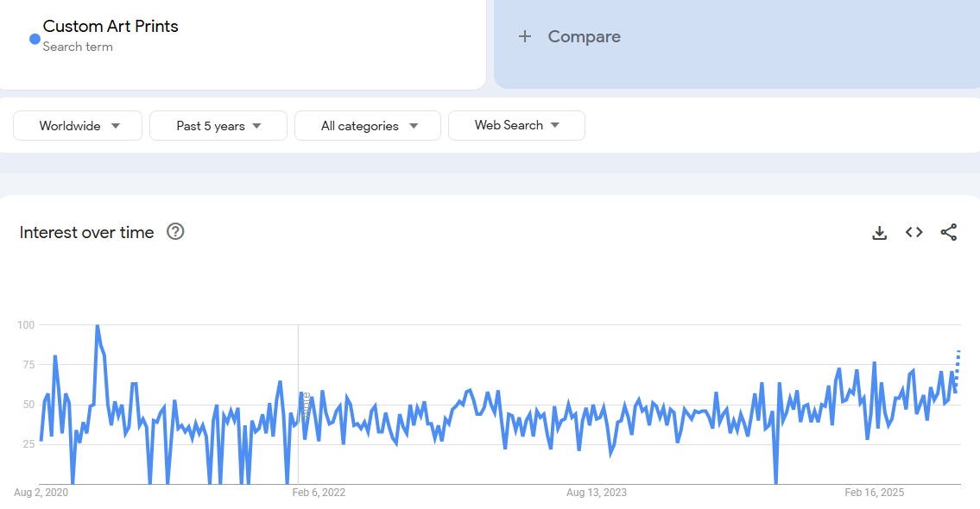Click the help question mark icon

[x=175, y=231]
